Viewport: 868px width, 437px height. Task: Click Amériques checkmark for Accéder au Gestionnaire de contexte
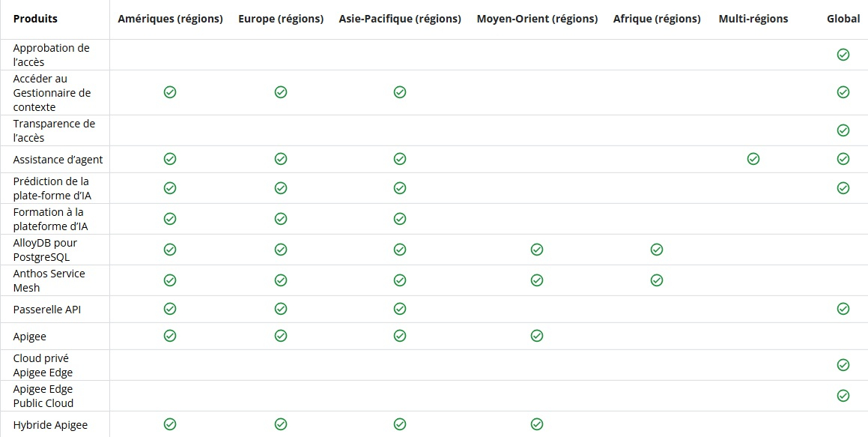(170, 92)
